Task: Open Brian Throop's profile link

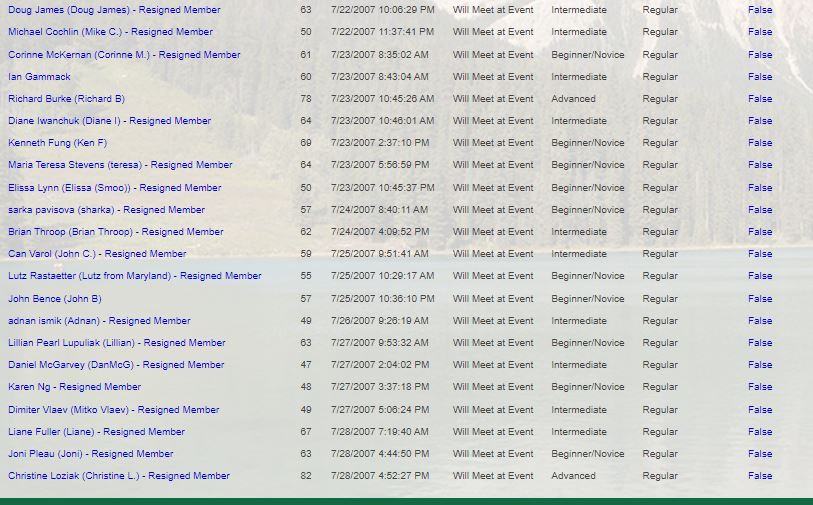Action: pos(115,232)
